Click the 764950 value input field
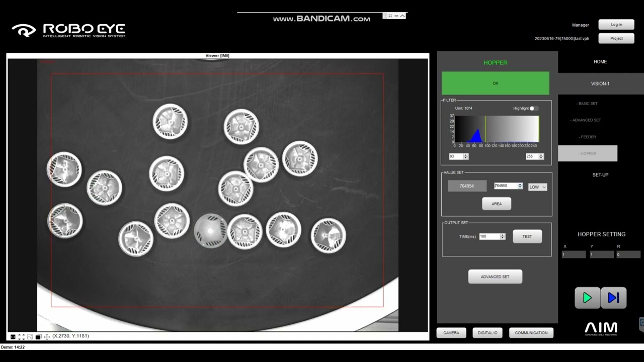Screen dimensions: 644x362 (506, 186)
